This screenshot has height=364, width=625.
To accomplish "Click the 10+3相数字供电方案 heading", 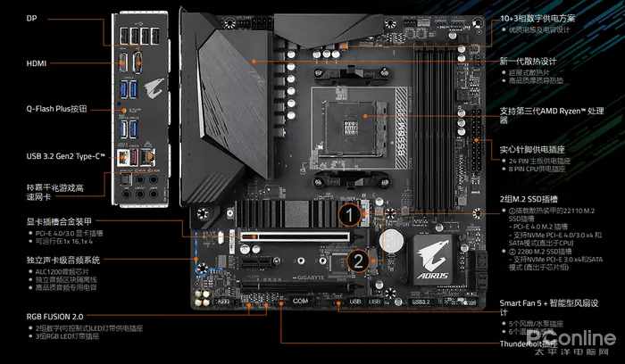I will click(537, 19).
